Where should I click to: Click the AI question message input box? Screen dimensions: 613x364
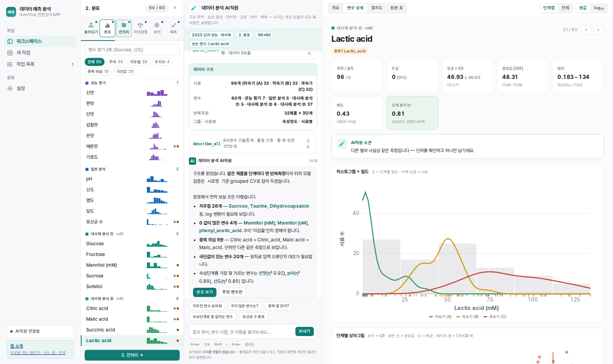click(242, 332)
